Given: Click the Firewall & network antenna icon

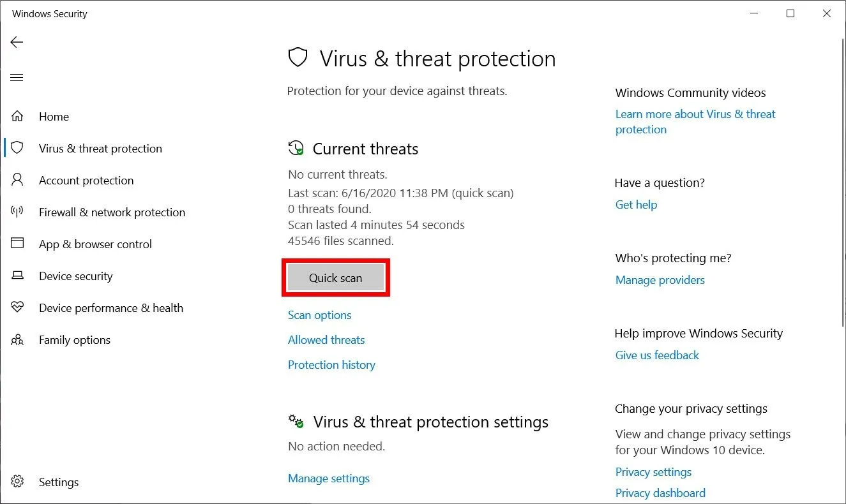Looking at the screenshot, I should 17,212.
